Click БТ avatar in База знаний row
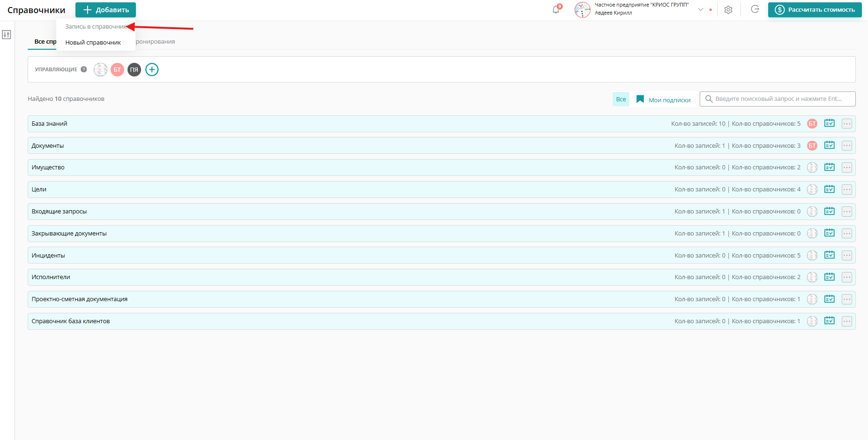 [x=812, y=124]
